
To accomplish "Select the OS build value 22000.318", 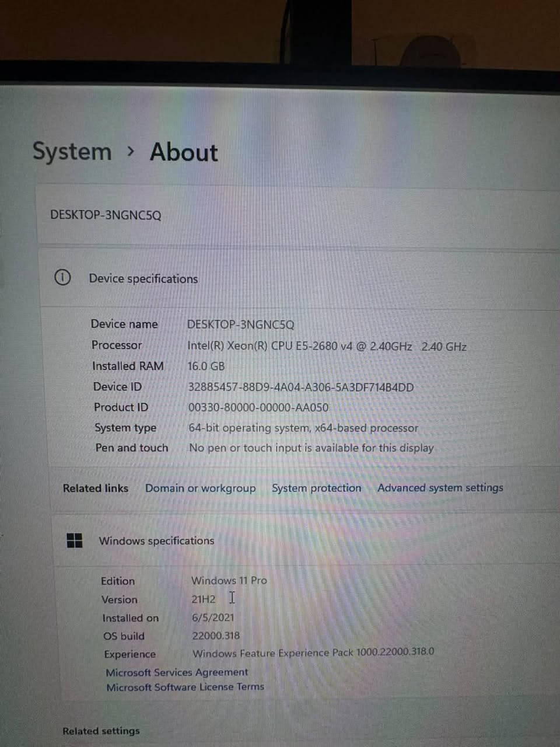I will 216,636.
